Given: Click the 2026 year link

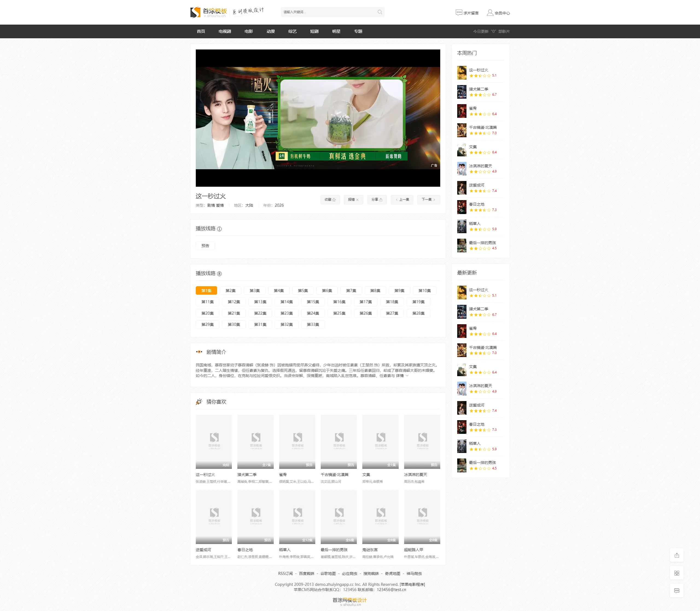Looking at the screenshot, I should [279, 206].
